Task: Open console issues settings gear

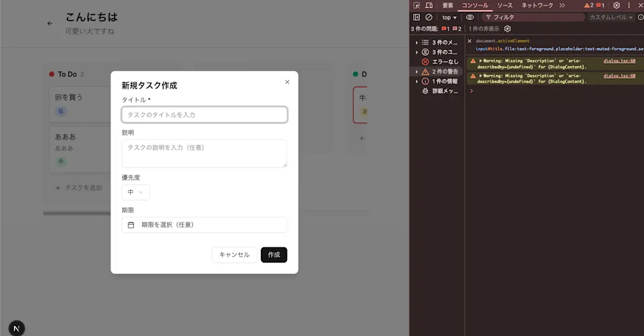Action: coord(508,29)
